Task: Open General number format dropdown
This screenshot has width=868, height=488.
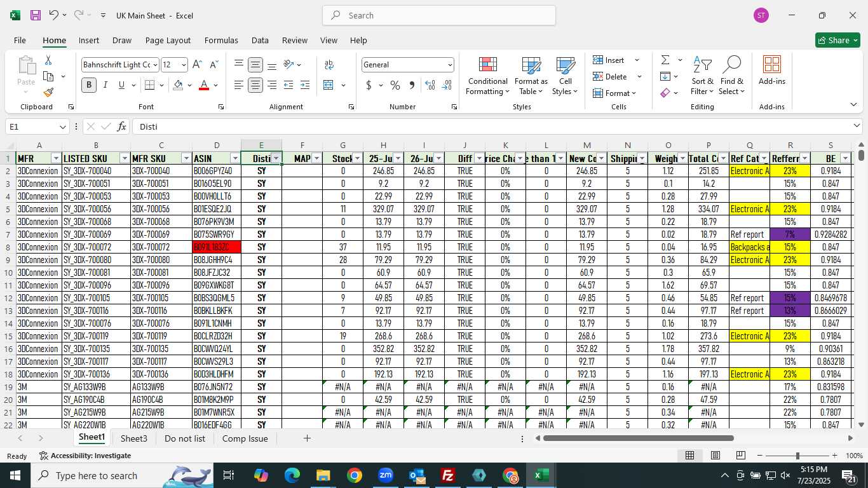Action: [450, 65]
